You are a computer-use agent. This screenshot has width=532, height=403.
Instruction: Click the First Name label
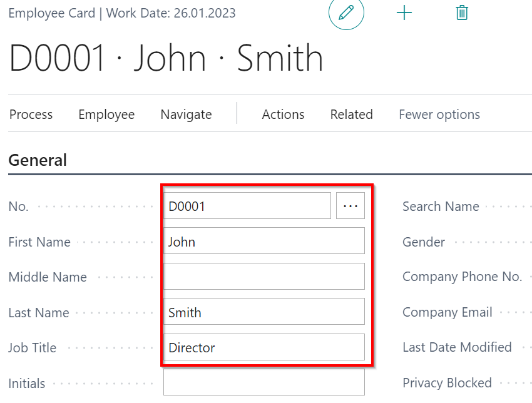pos(39,242)
